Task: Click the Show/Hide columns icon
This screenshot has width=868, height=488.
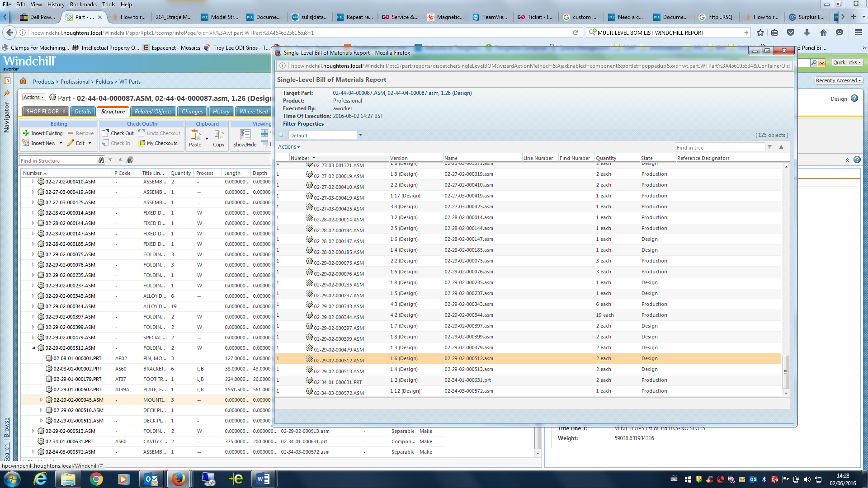Action: tap(245, 135)
